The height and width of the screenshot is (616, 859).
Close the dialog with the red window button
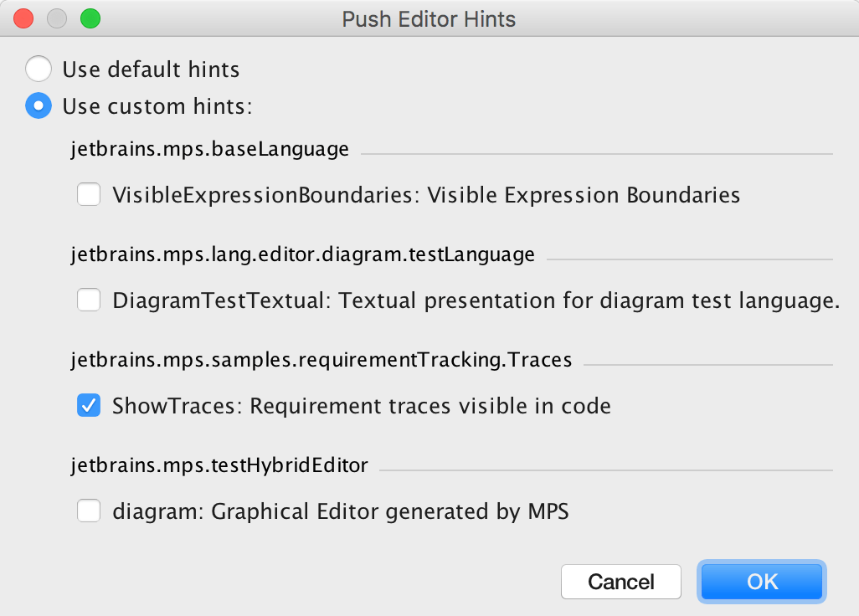coord(23,18)
